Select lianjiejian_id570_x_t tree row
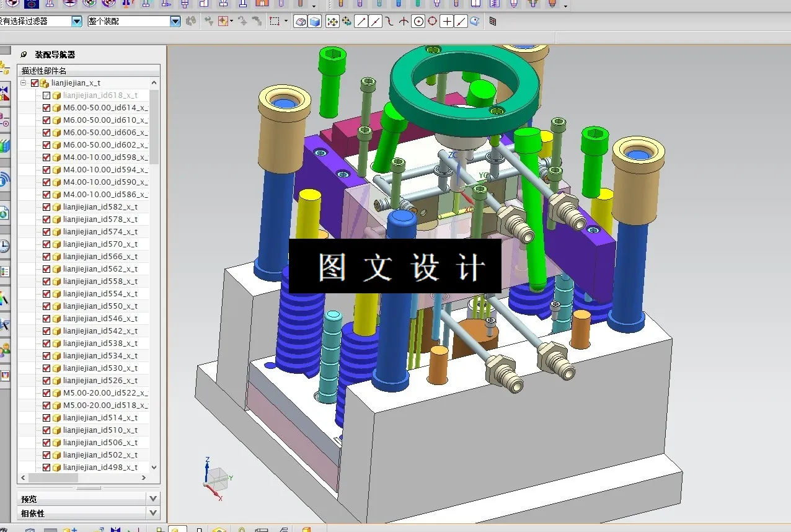 point(84,244)
